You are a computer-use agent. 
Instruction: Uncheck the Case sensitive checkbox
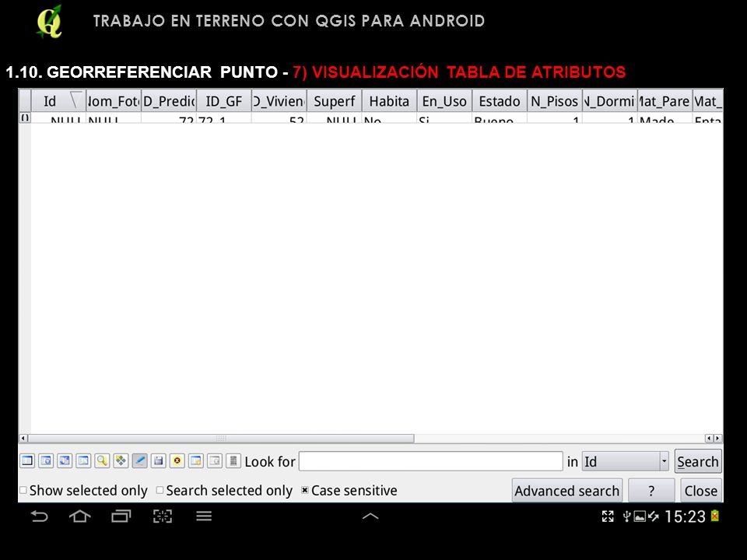(305, 490)
